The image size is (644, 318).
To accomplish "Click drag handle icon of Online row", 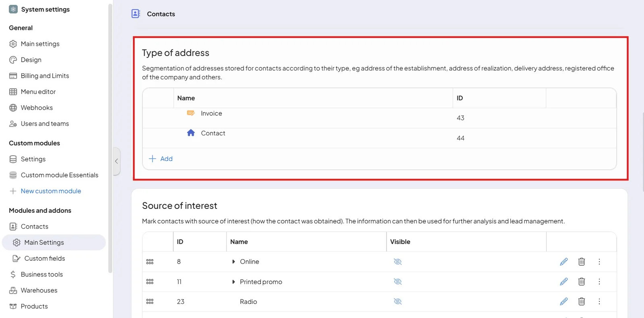I will click(x=150, y=262).
